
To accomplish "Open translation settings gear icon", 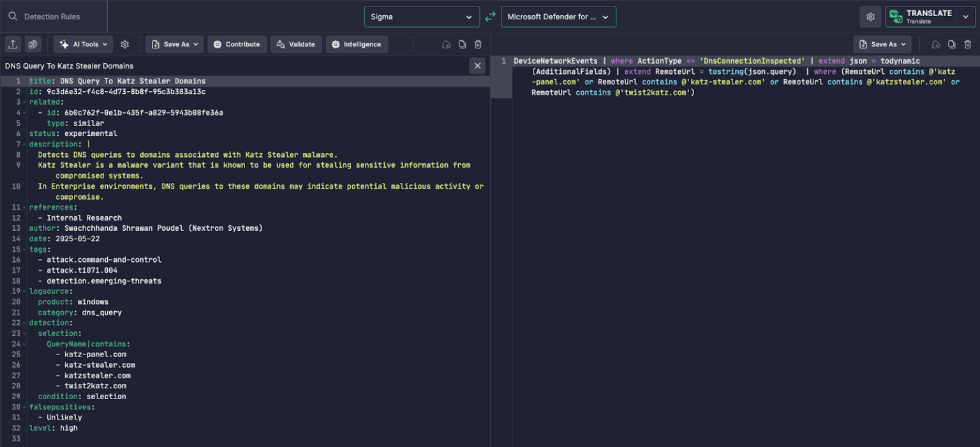I will tap(870, 17).
